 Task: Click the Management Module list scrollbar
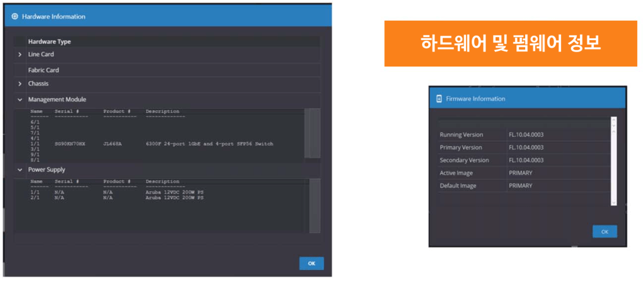tap(307, 133)
